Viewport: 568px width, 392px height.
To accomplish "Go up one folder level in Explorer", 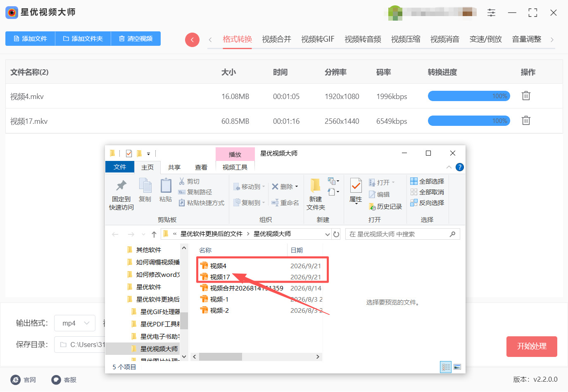I will [154, 234].
